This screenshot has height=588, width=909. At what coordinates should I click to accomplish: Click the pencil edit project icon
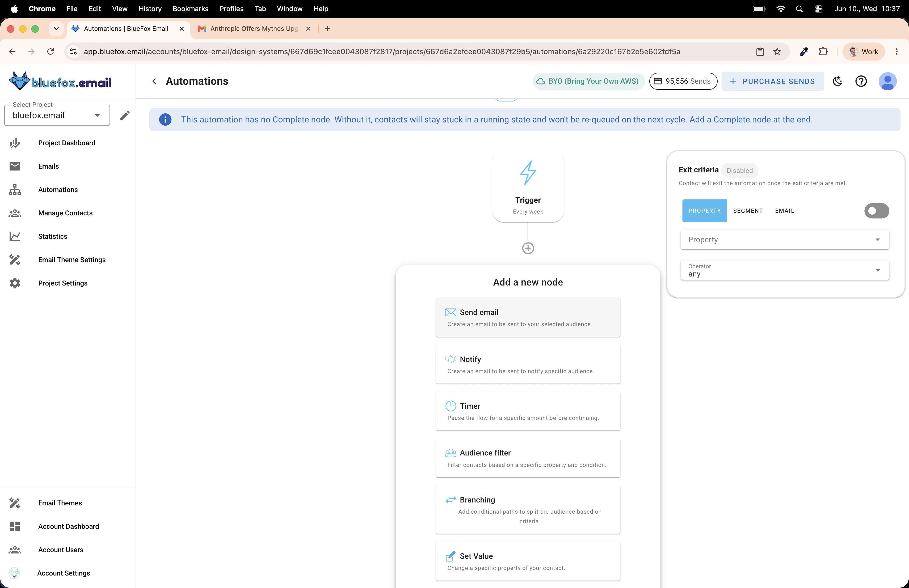(x=124, y=115)
